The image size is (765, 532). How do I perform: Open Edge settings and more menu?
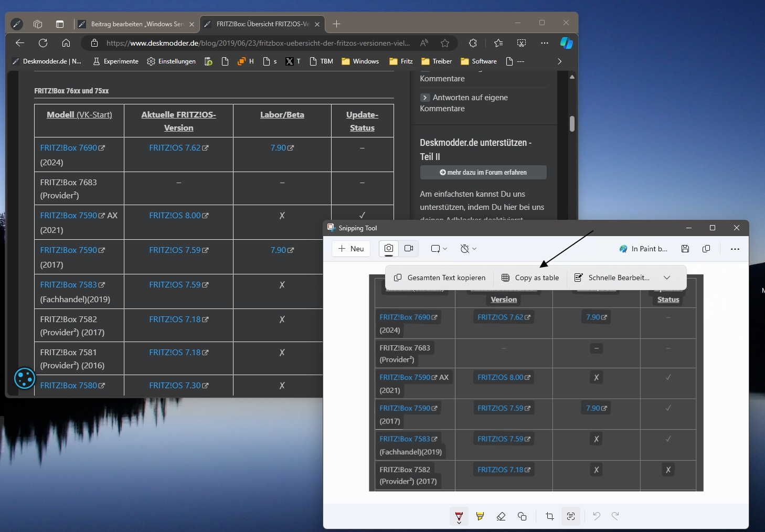pyautogui.click(x=545, y=43)
